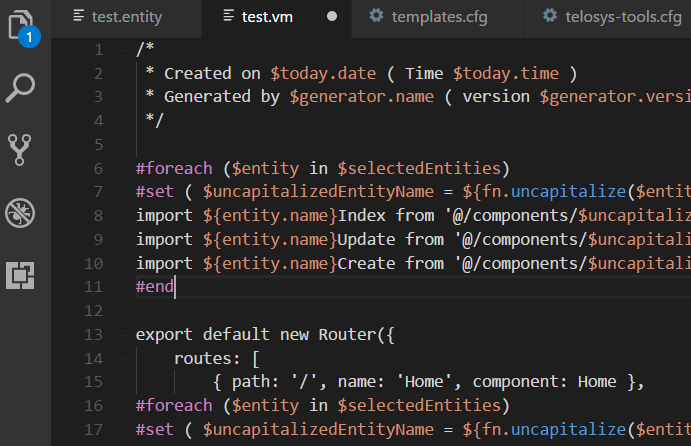
Task: Click line number 6 in gutter
Action: coord(98,169)
